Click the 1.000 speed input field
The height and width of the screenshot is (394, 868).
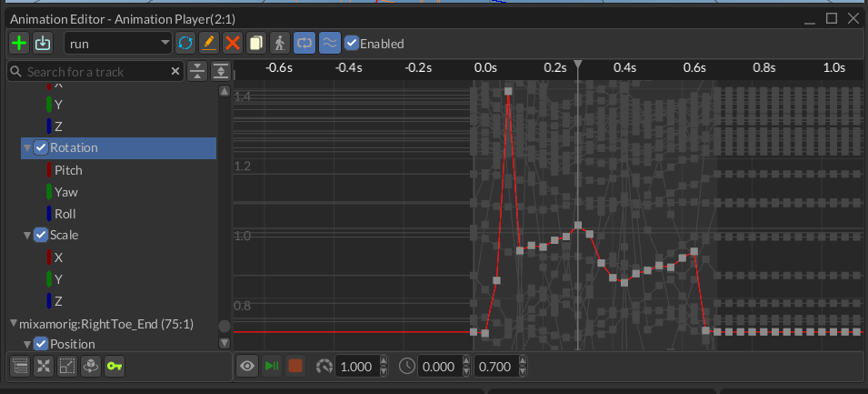coord(356,367)
